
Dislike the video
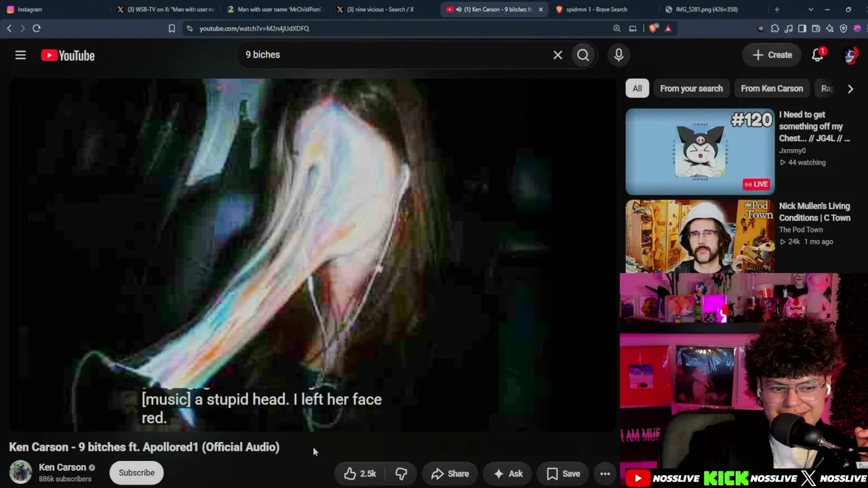(x=401, y=474)
